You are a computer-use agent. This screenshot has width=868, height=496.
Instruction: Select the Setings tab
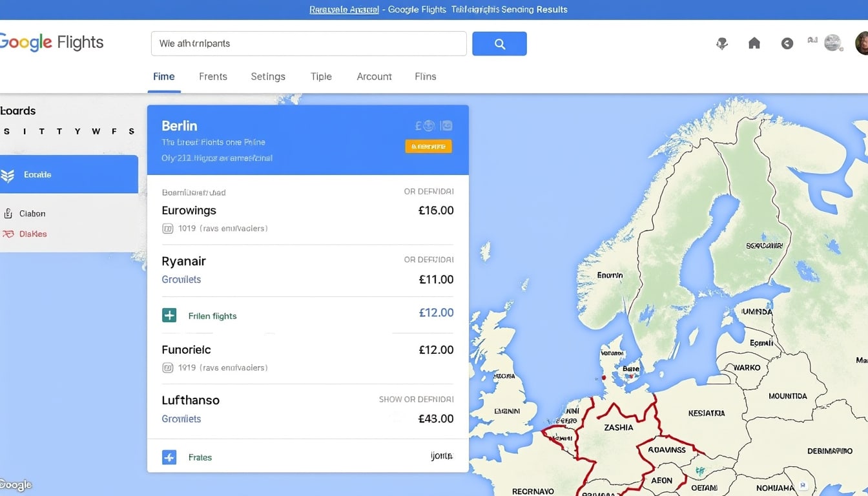[268, 76]
